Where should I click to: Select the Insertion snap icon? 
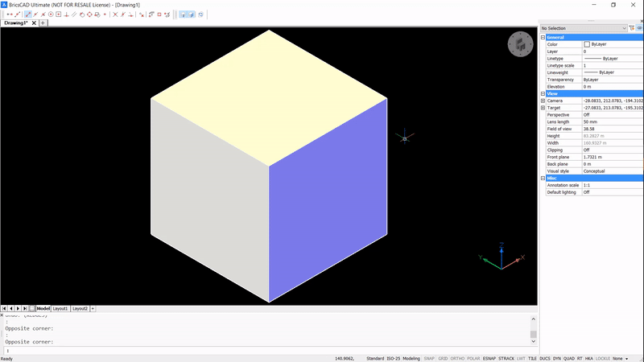[x=97, y=14]
